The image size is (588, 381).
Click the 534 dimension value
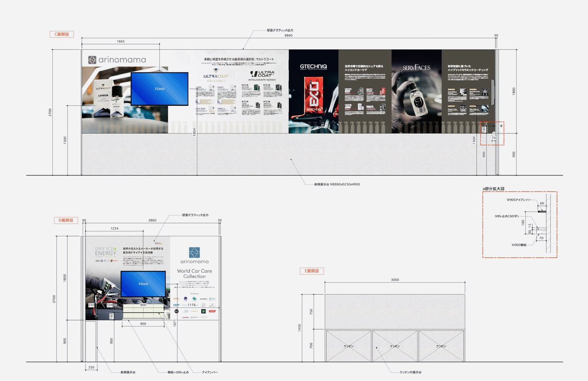point(110,305)
